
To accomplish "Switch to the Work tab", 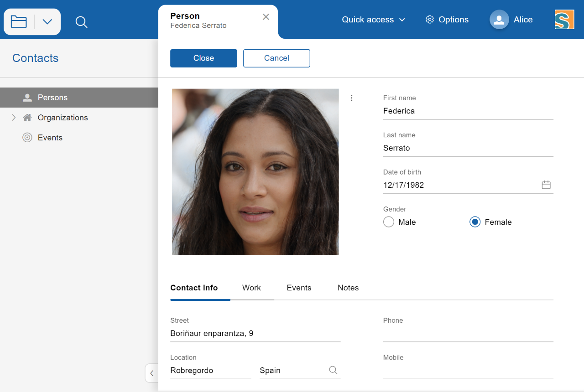I will [251, 288].
